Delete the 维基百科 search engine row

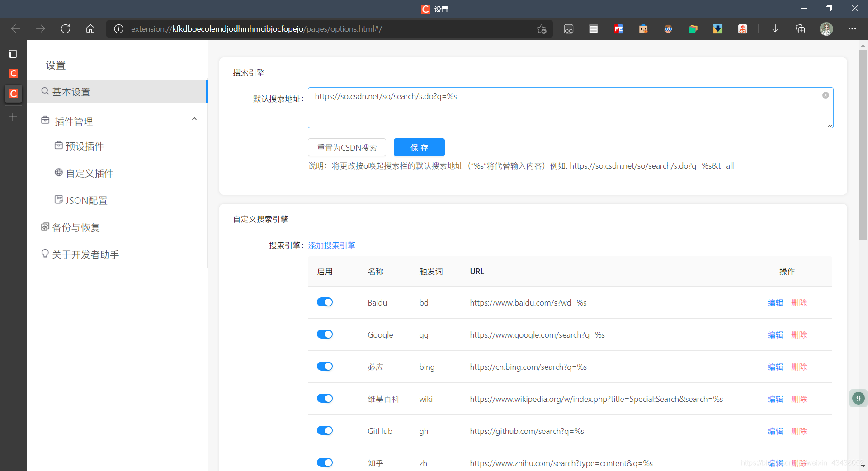(x=799, y=399)
